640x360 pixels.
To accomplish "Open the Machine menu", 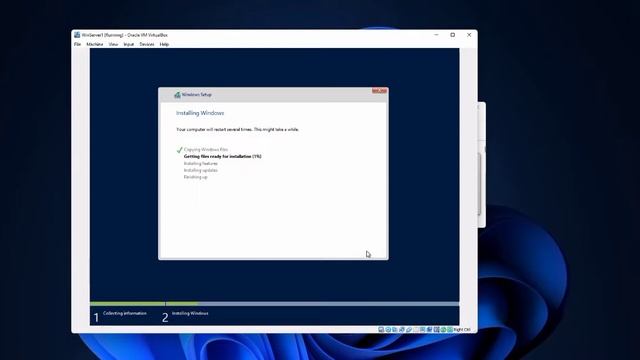I will pyautogui.click(x=95, y=44).
